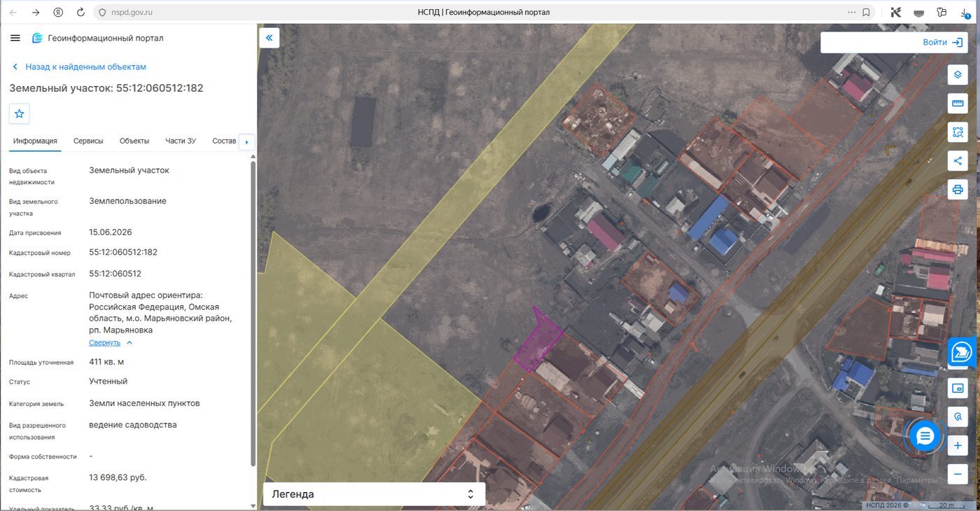Open the Части ЗУ tab
The width and height of the screenshot is (980, 511).
[181, 141]
